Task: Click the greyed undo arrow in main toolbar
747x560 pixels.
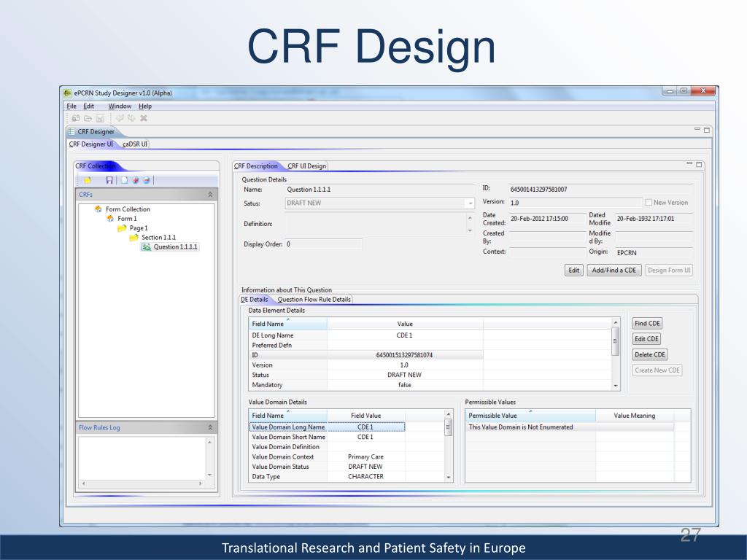Action: pos(120,118)
